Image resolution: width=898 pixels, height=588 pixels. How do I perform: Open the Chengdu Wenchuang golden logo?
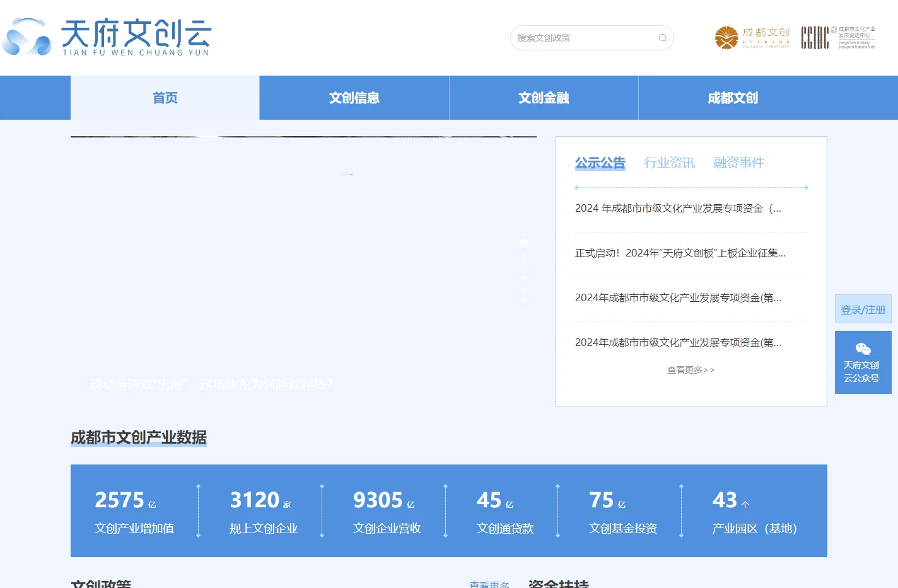click(x=752, y=38)
